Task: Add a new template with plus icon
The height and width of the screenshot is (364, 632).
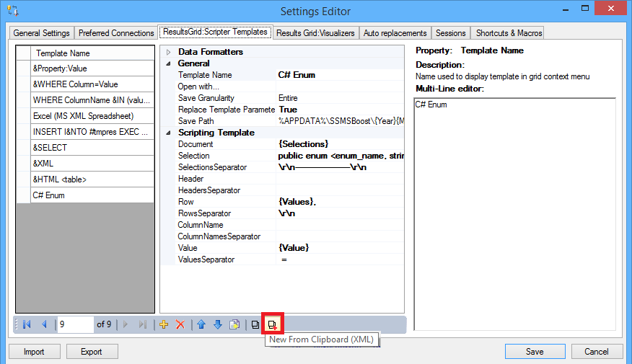Action: coord(164,324)
